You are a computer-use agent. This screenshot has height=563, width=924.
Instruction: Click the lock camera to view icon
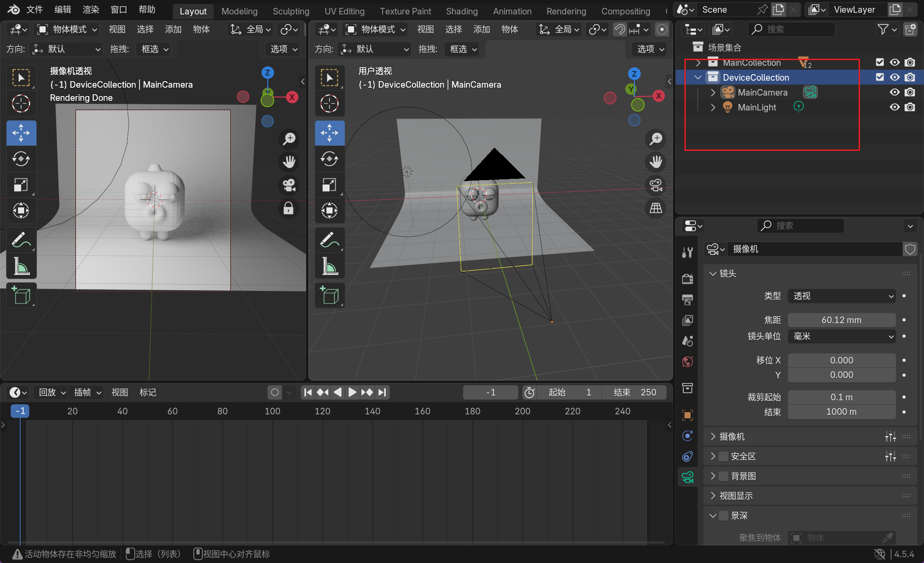pyautogui.click(x=288, y=208)
